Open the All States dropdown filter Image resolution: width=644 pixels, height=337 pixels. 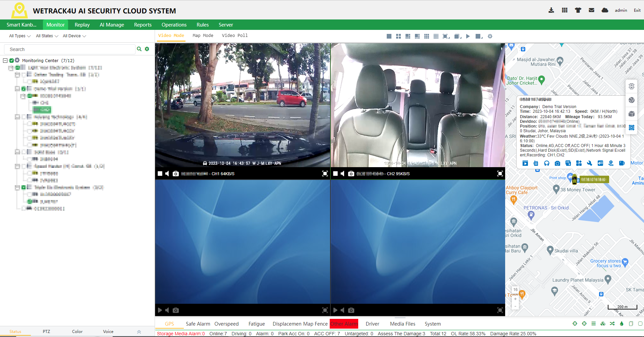pos(47,36)
